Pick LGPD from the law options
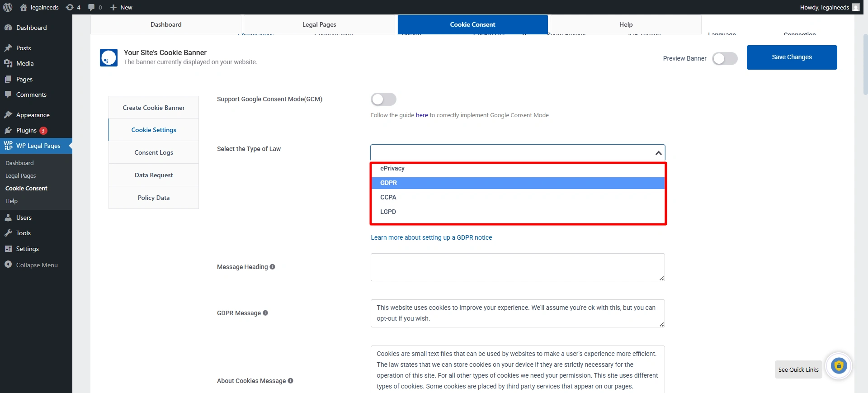The height and width of the screenshot is (393, 868). (388, 212)
